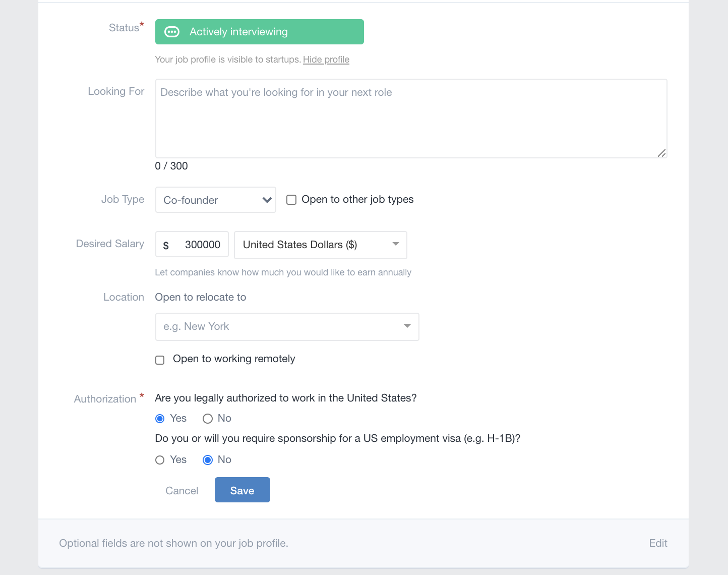728x575 pixels.
Task: Check 'Open to working remotely'
Action: 160,360
